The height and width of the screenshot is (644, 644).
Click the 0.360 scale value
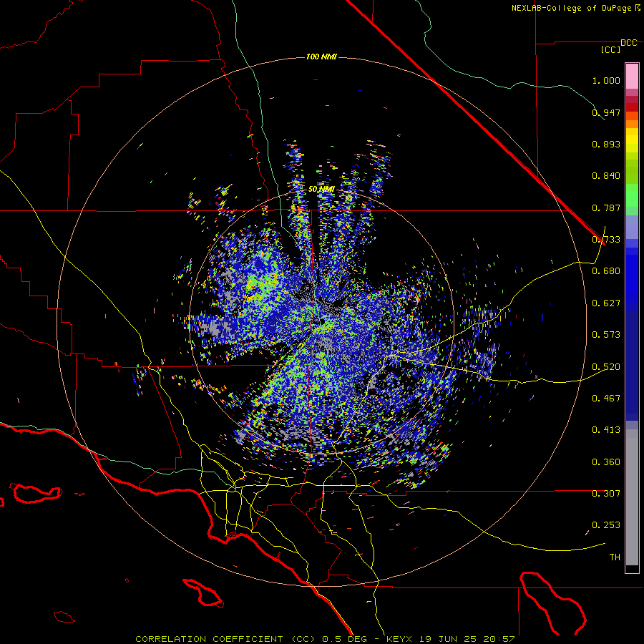pos(606,462)
